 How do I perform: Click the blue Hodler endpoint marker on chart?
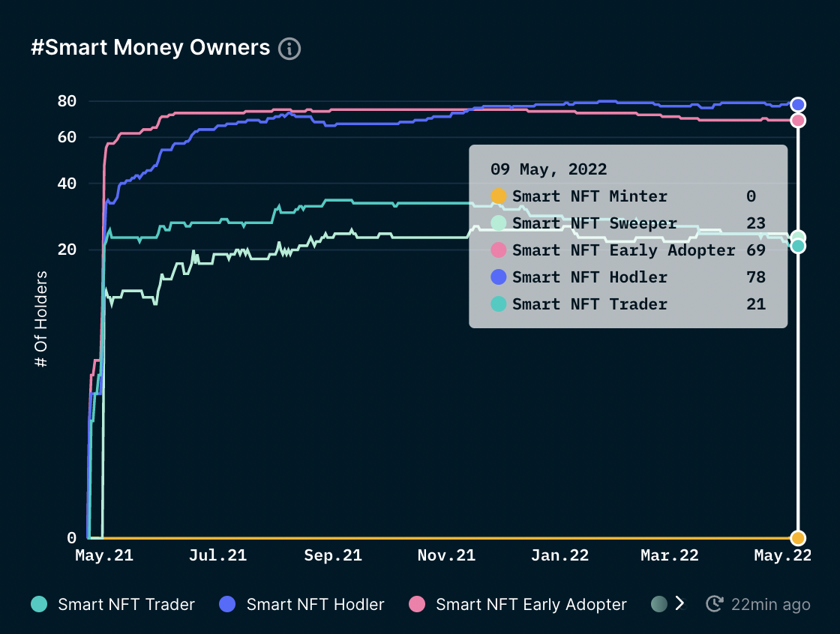point(798,104)
